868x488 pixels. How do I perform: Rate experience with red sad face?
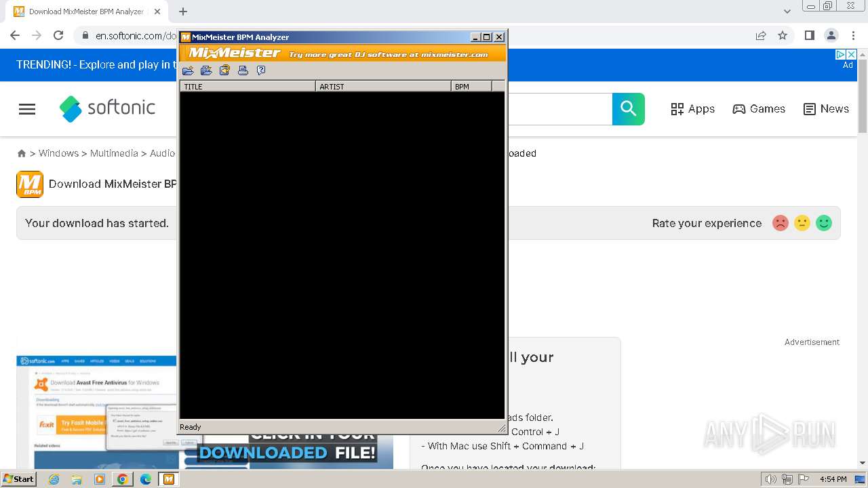pyautogui.click(x=781, y=223)
